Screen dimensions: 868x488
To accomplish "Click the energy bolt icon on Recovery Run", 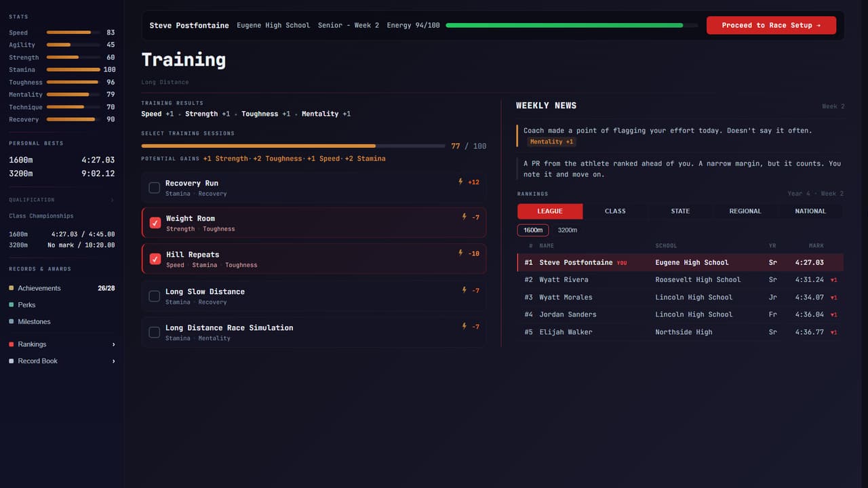I will pos(461,182).
